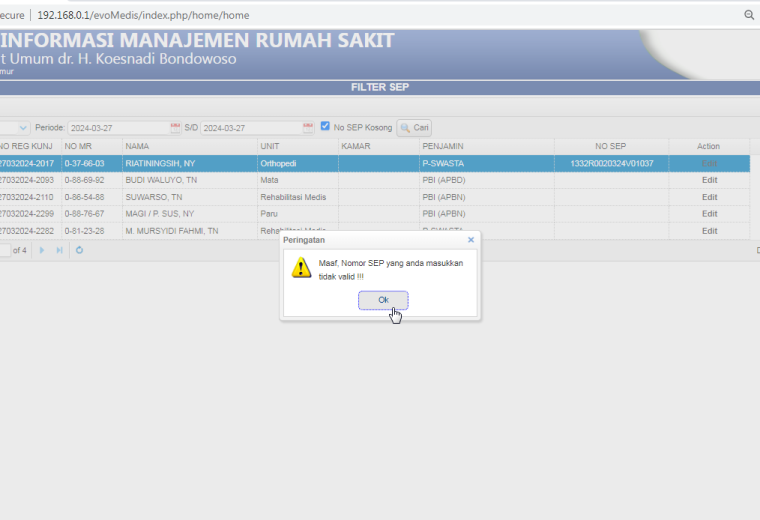This screenshot has height=520, width=760.
Task: Expand the dropdown left of Periode
Action: coord(23,128)
